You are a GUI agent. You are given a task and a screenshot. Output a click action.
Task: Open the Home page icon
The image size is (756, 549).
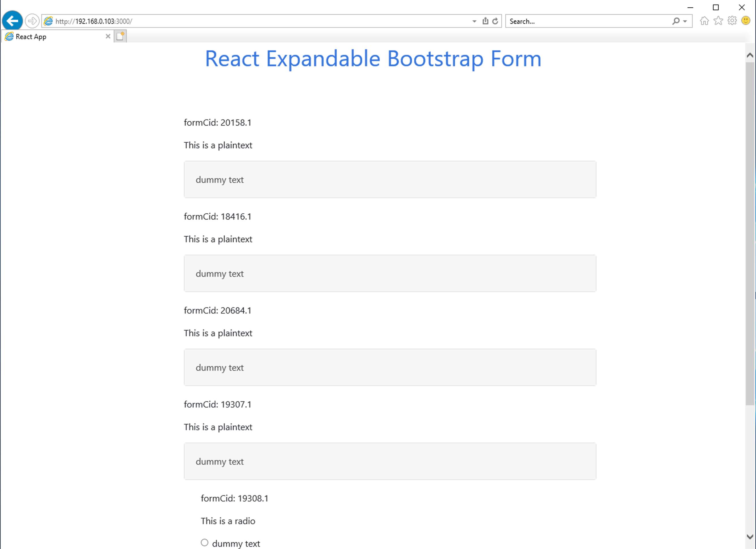pyautogui.click(x=704, y=21)
